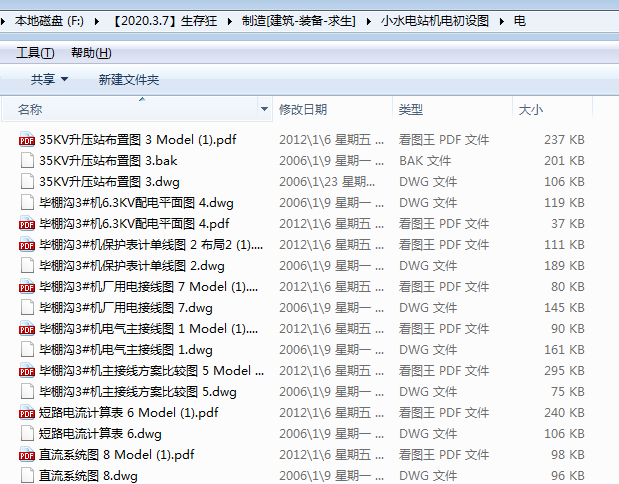This screenshot has height=484, width=619.
Task: Navigate to 本地磁盘 (F:) in address bar
Action: 49,21
